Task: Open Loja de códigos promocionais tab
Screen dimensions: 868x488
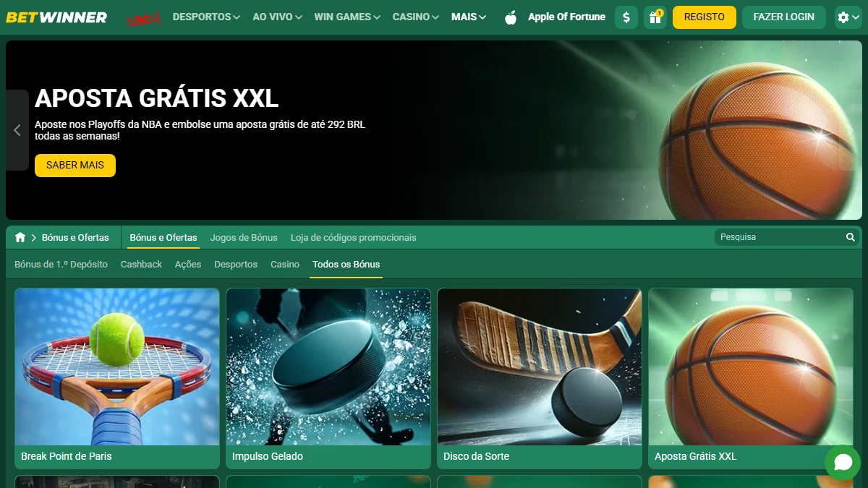Action: 354,237
